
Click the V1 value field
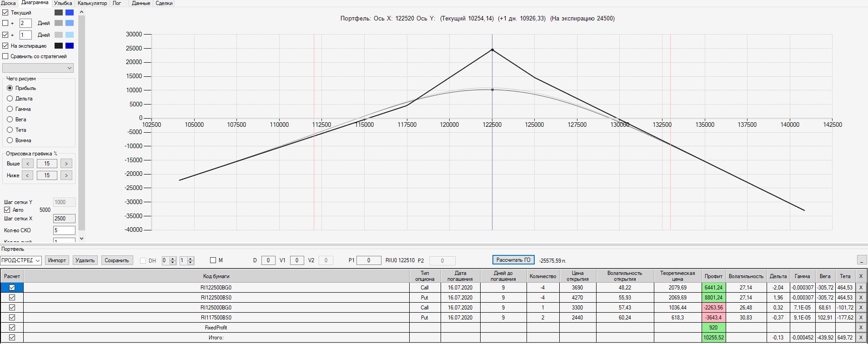297,260
